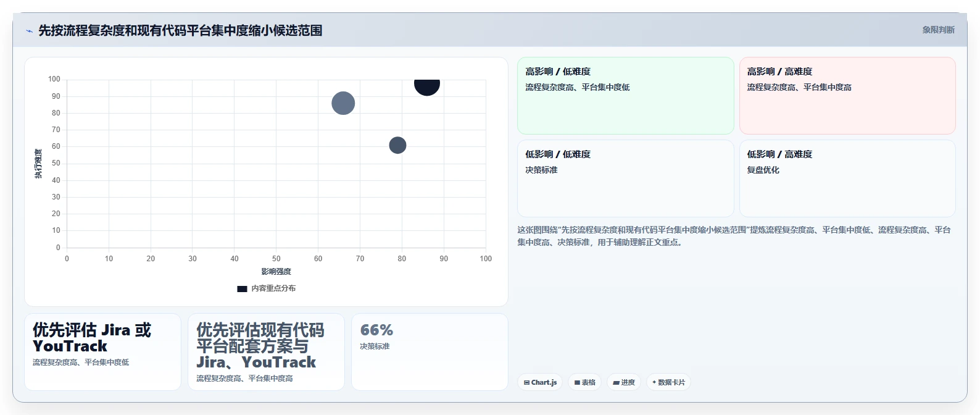Select the heading 先按流程复杂度和现有代码平台集中度缩小候选范围
This screenshot has width=980, height=415.
[x=180, y=30]
